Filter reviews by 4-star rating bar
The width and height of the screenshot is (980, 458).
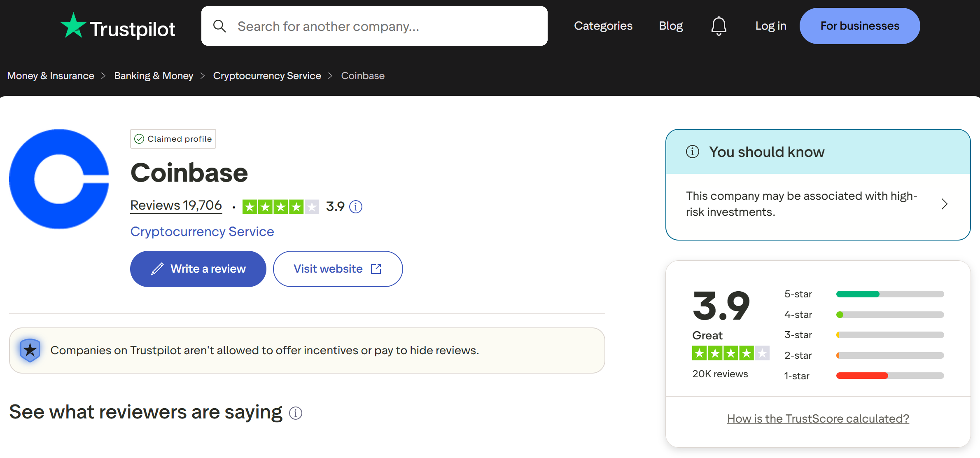[890, 315]
